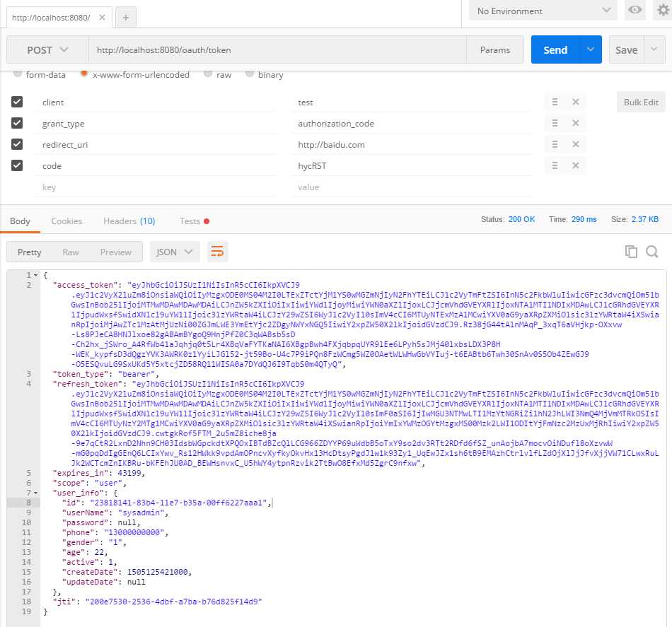Open the Save button dropdown arrow
672x627 pixels.
[654, 49]
